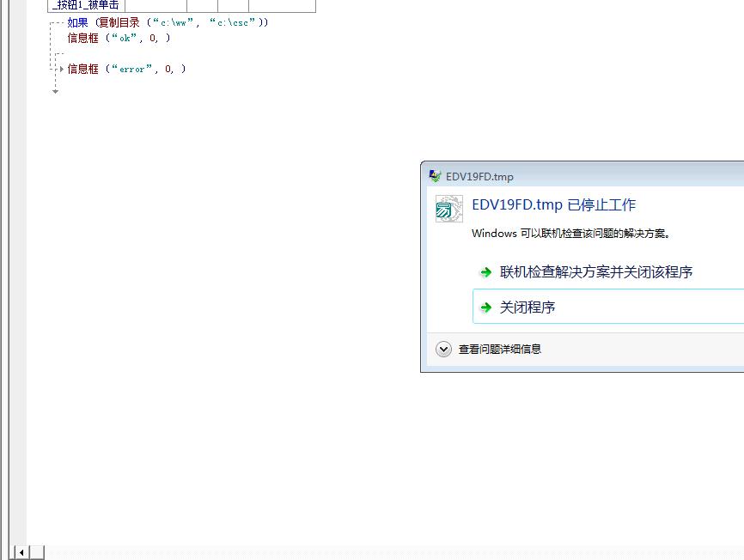Screen dimensions: 744x560
Task: Click the EDV19FD.tmp title bar icon
Action: coord(435,176)
